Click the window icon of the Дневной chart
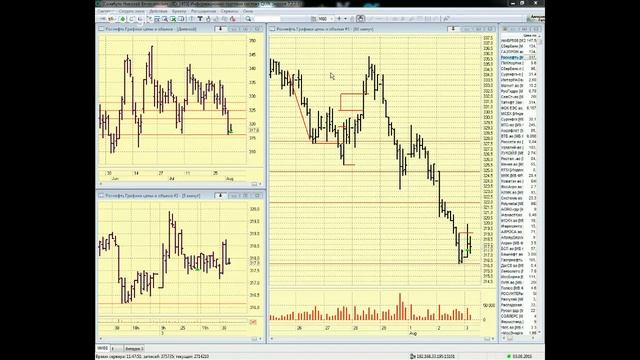The image size is (640, 360). tap(101, 29)
